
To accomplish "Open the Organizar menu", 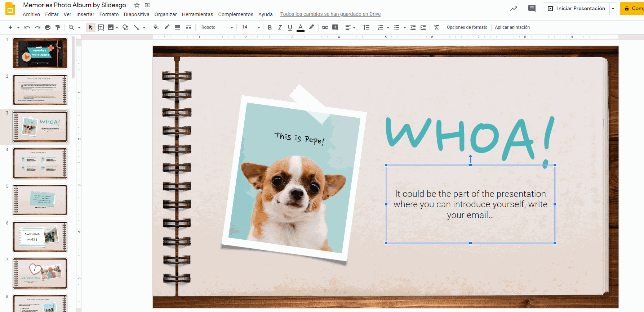I will point(166,14).
